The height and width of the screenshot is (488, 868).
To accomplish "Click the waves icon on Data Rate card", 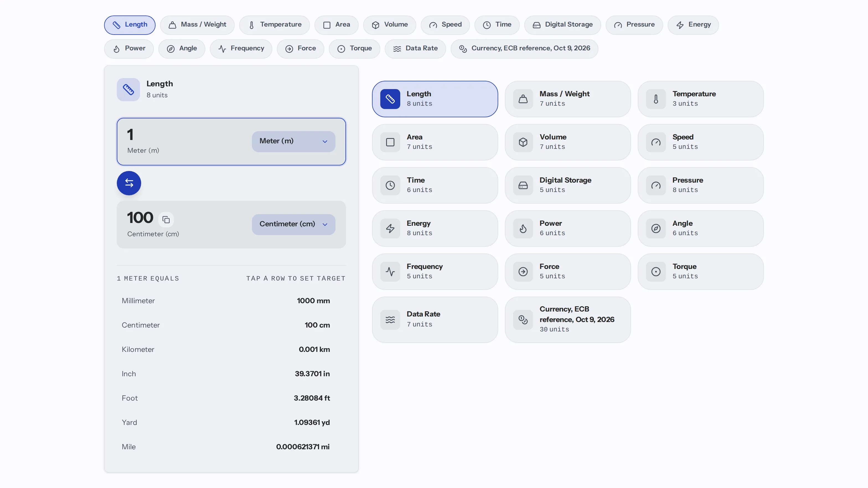I will (390, 320).
